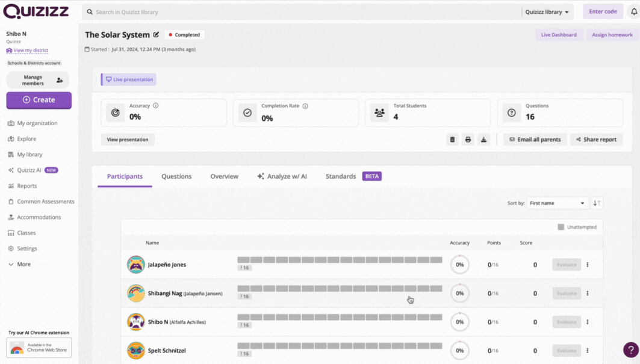Edit the quiz title pencil icon
640x364 pixels.
157,35
